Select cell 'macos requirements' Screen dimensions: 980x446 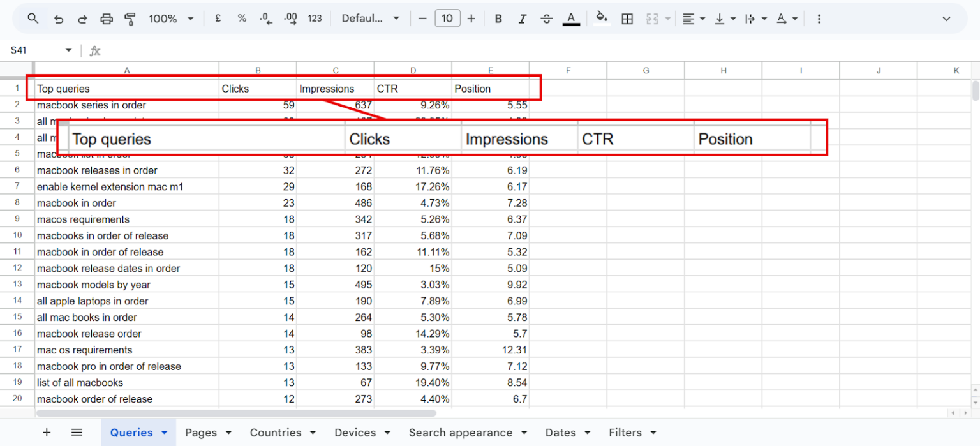pos(127,219)
